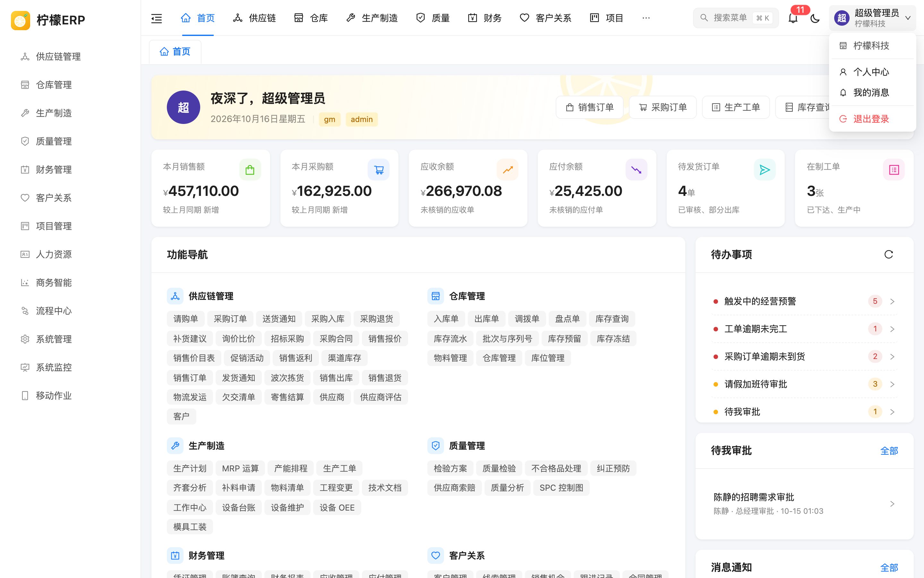
Task: Click the 应收余额 trend-up icon
Action: pos(508,170)
